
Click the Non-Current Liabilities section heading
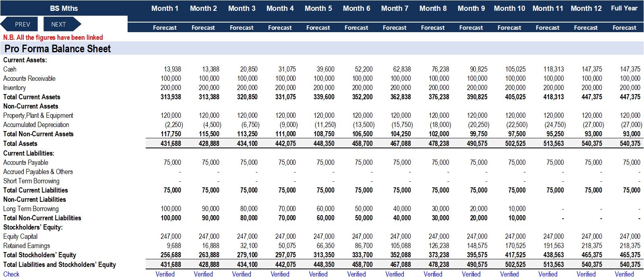pos(35,199)
